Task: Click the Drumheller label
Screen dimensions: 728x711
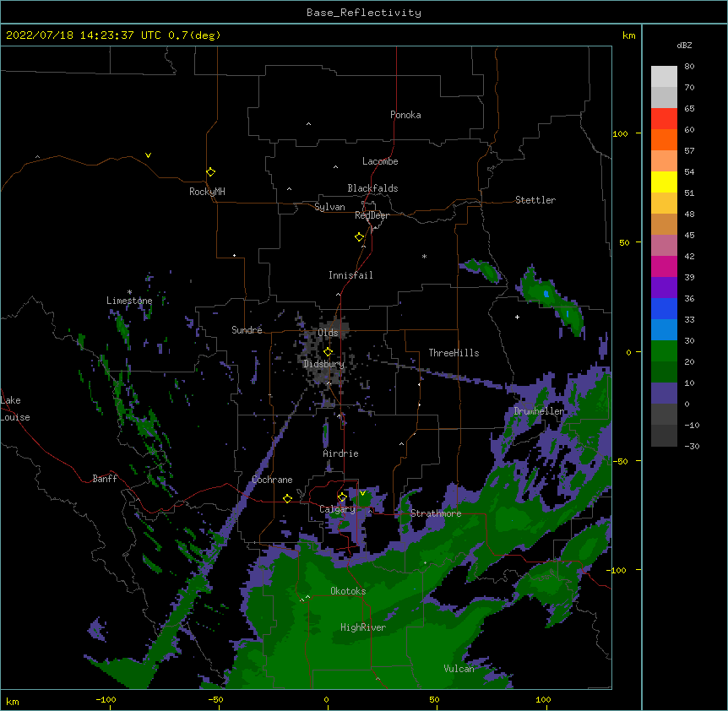Action: 539,411
